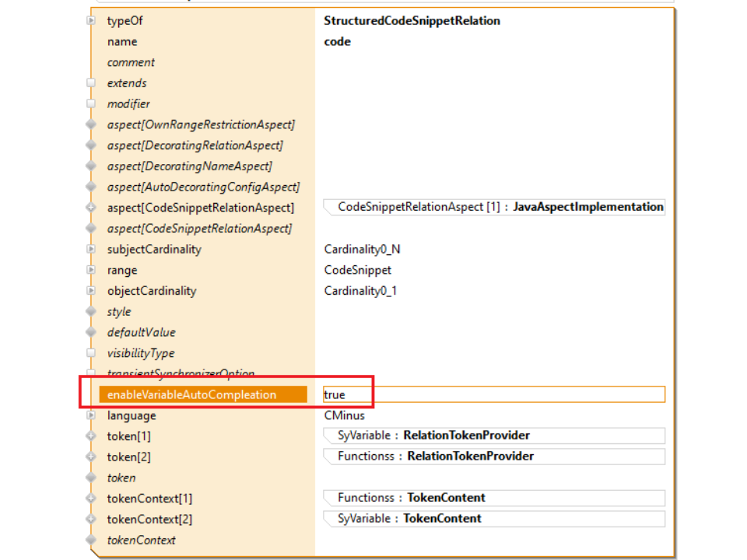Click the diamond icon beside italic tokenContext
This screenshot has width=747, height=560.
pos(91,540)
